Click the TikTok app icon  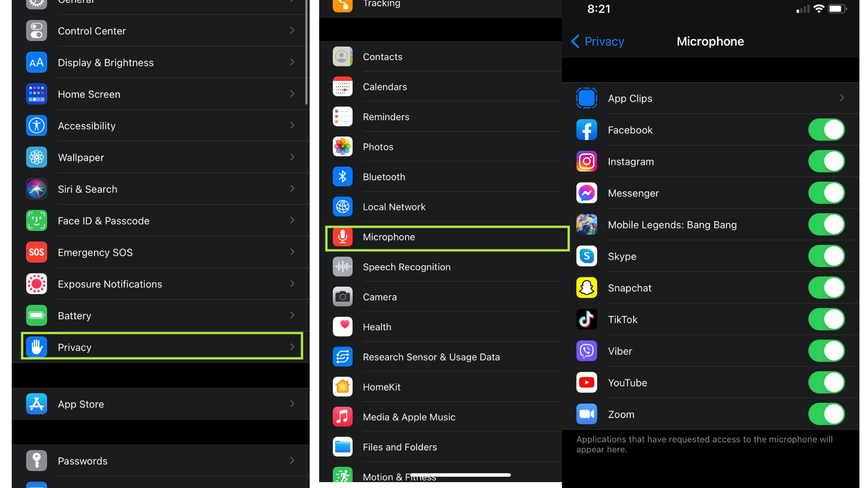point(586,319)
